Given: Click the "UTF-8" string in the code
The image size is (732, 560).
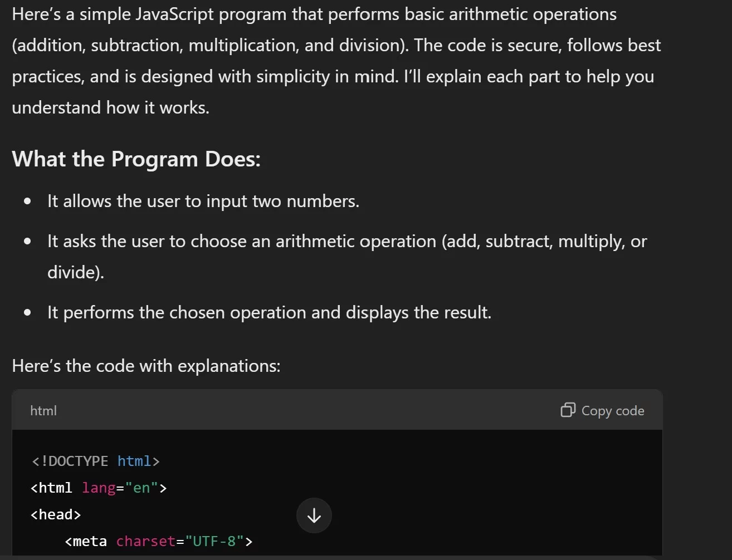Looking at the screenshot, I should (x=214, y=541).
